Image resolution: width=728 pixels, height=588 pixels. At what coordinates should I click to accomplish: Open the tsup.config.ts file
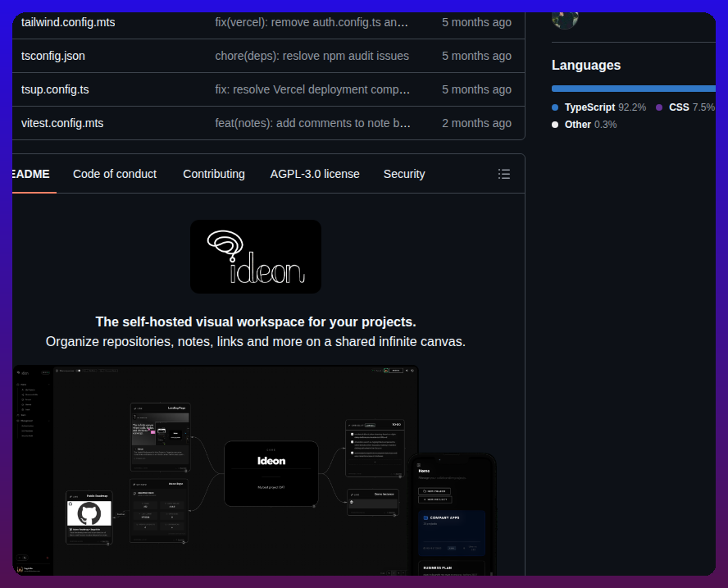(x=55, y=89)
